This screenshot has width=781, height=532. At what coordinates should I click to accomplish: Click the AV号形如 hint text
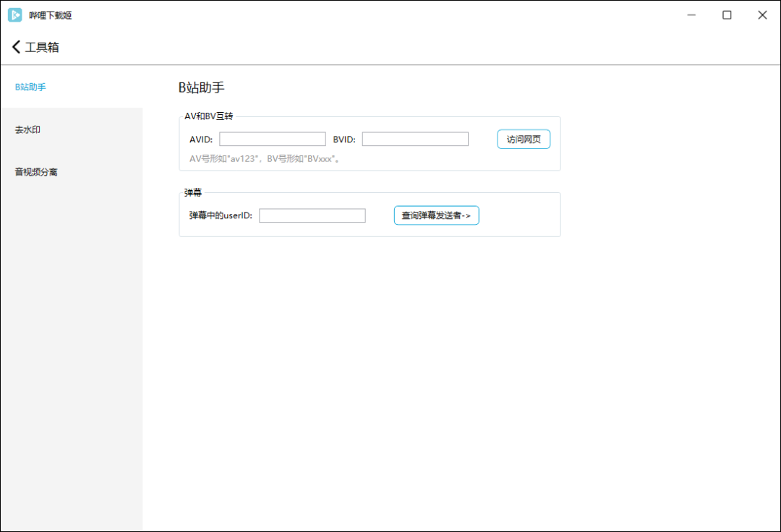[x=265, y=159]
